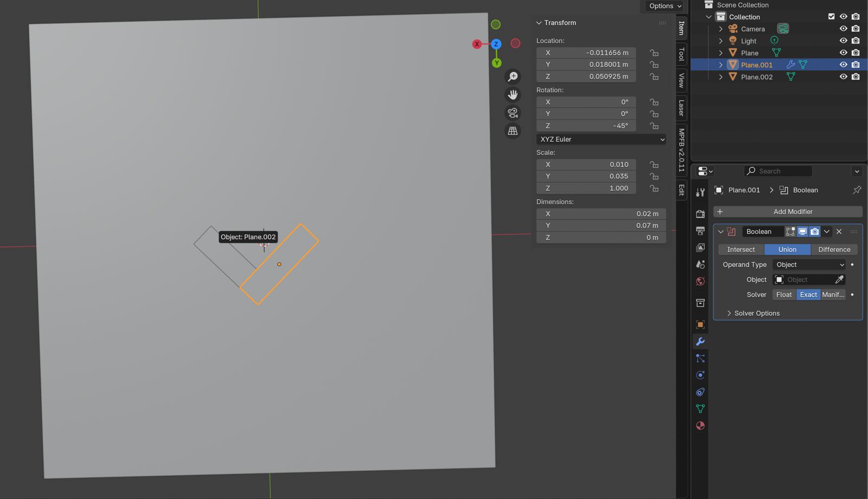Open the View sidebar tab

(x=682, y=80)
